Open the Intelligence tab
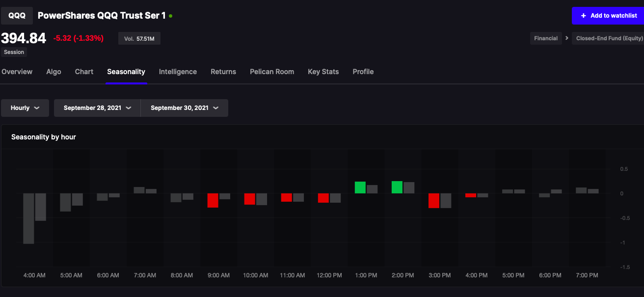Viewport: 644px width, 297px height. tap(178, 72)
